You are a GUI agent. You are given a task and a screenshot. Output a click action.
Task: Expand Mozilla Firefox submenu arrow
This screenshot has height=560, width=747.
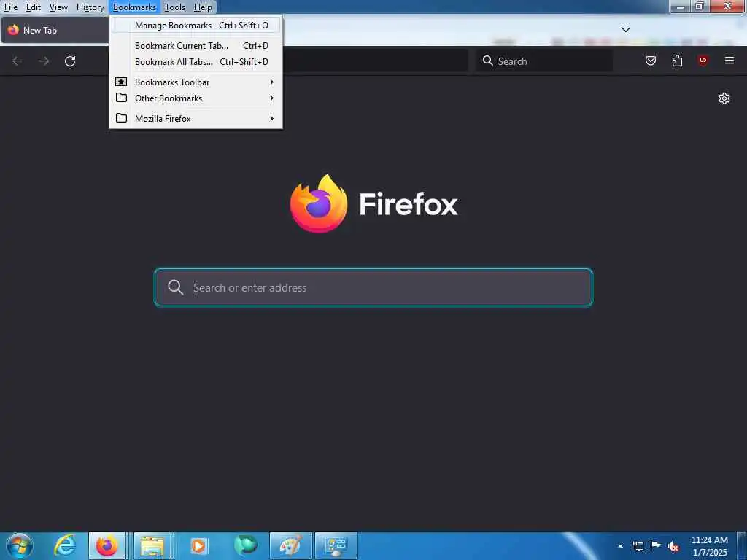click(x=271, y=118)
